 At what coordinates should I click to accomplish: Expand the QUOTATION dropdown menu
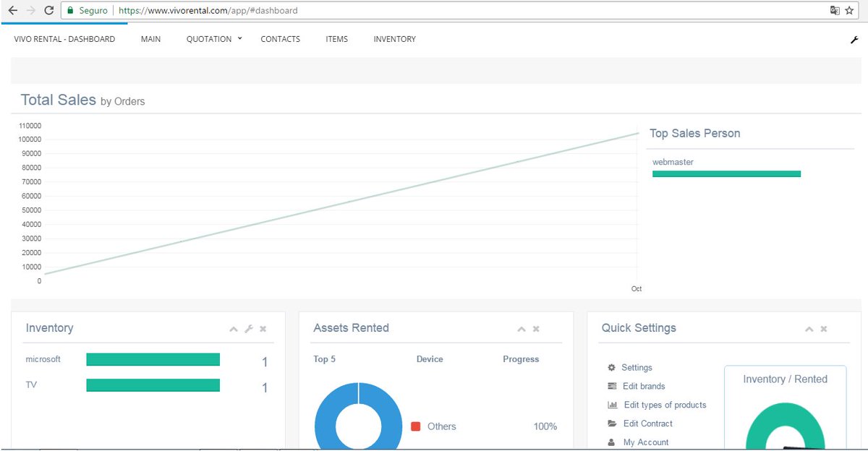coord(214,39)
